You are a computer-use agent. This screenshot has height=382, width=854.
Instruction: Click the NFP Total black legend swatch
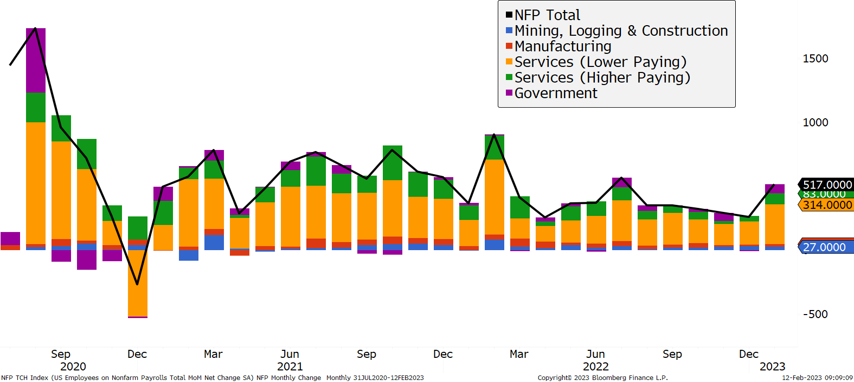pos(509,16)
